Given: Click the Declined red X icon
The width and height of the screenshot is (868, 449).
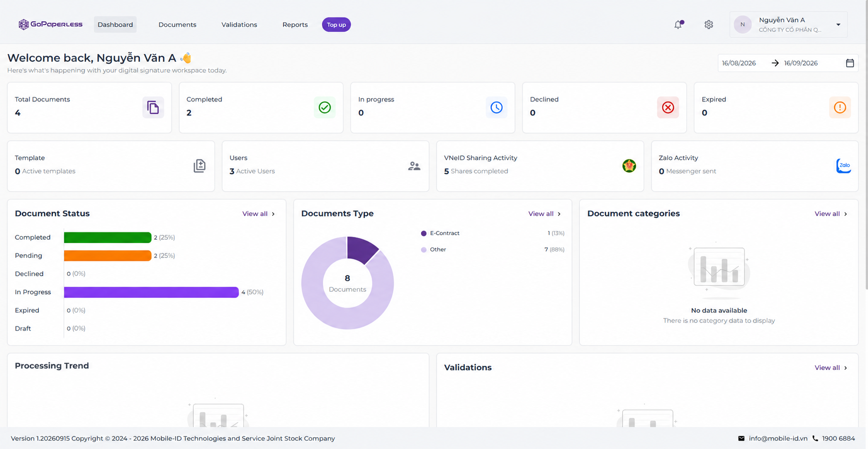Looking at the screenshot, I should click(x=668, y=108).
